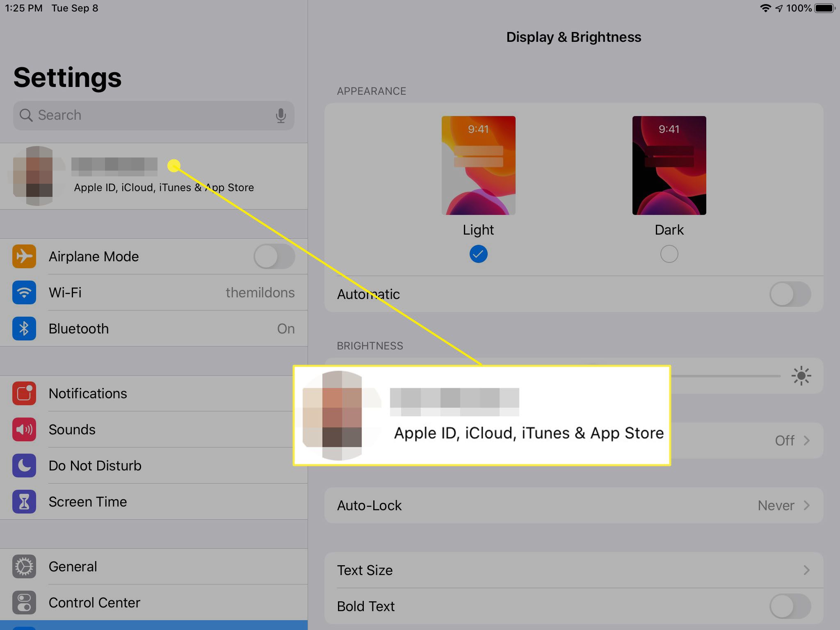
Task: Tap the Notifications icon
Action: tap(24, 393)
